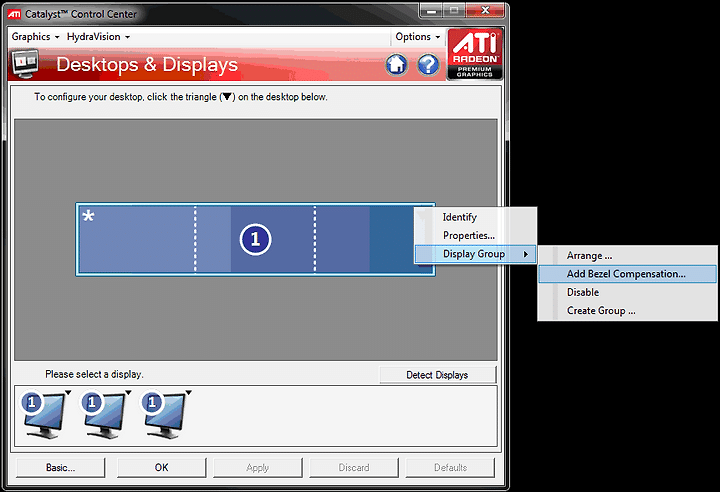
Task: Select the third display monitor thumbnail
Action: point(164,415)
